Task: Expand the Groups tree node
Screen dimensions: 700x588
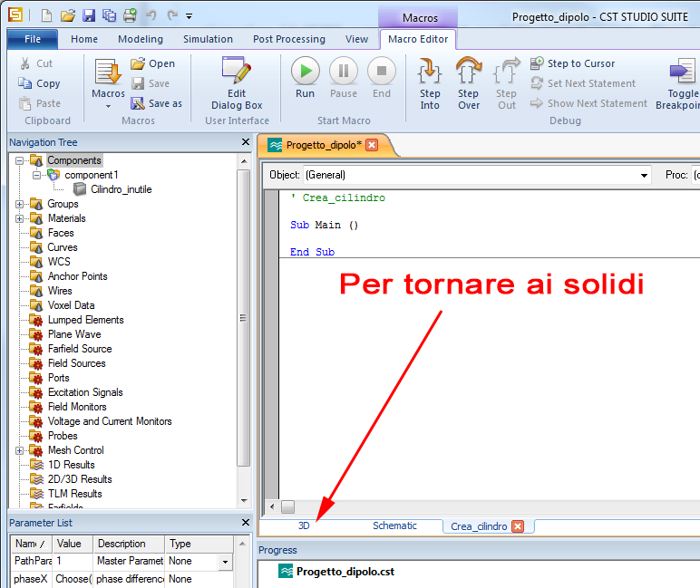Action: tap(19, 204)
